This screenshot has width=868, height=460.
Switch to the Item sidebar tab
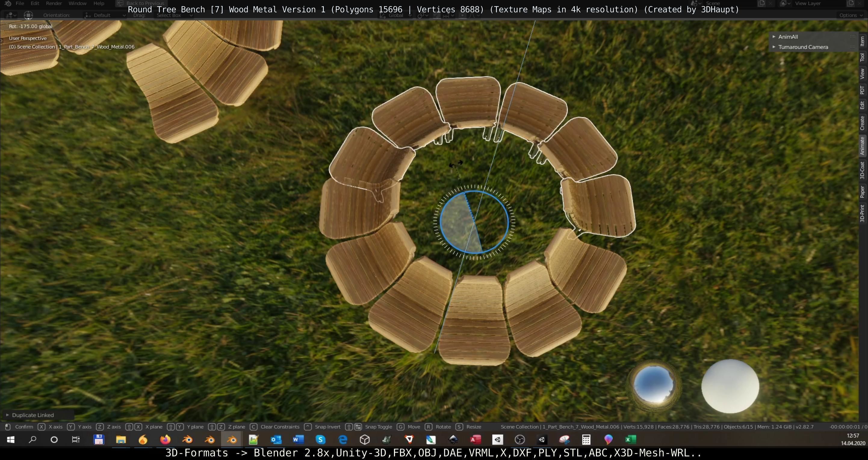[862, 41]
